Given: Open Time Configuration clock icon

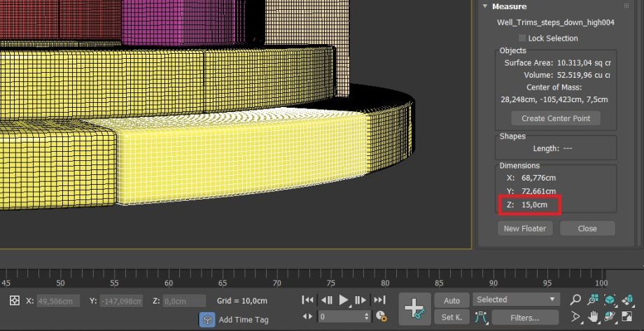Looking at the screenshot, I should (381, 316).
